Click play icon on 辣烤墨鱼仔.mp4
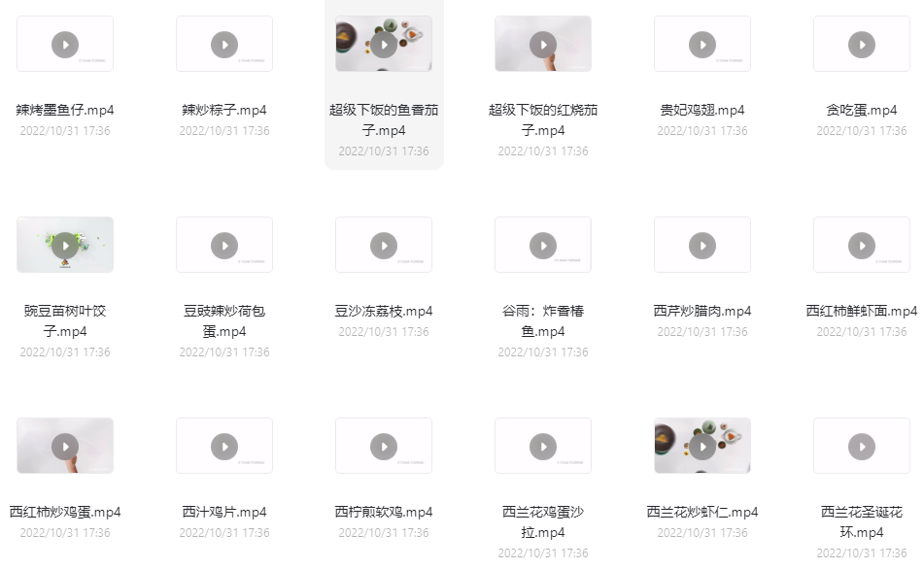The width and height of the screenshot is (924, 569). point(65,45)
